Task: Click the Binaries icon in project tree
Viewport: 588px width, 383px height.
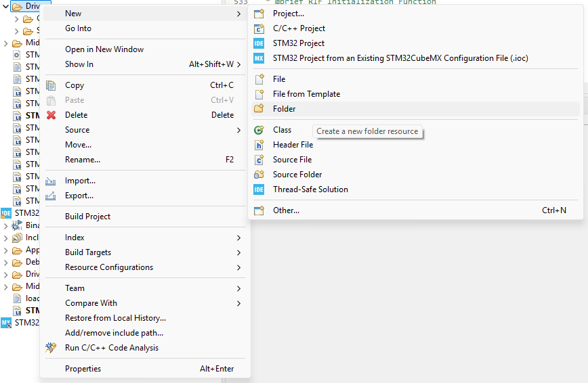Action: pos(17,225)
